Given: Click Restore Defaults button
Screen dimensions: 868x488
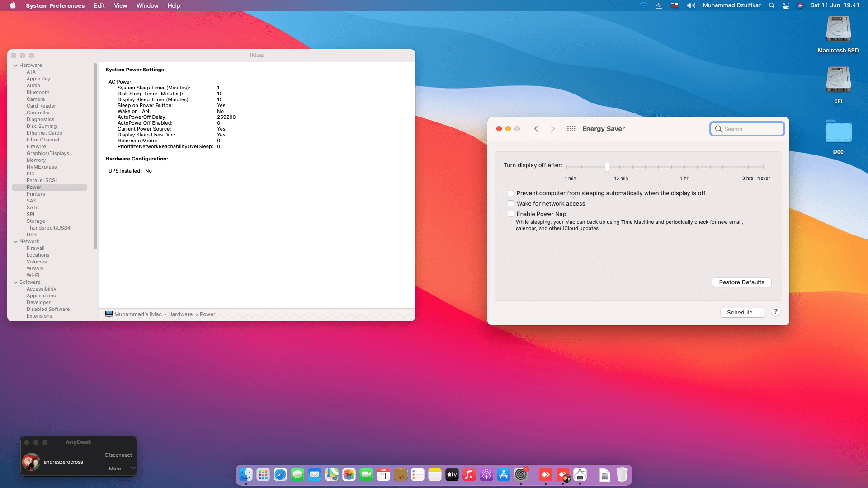Looking at the screenshot, I should (741, 282).
